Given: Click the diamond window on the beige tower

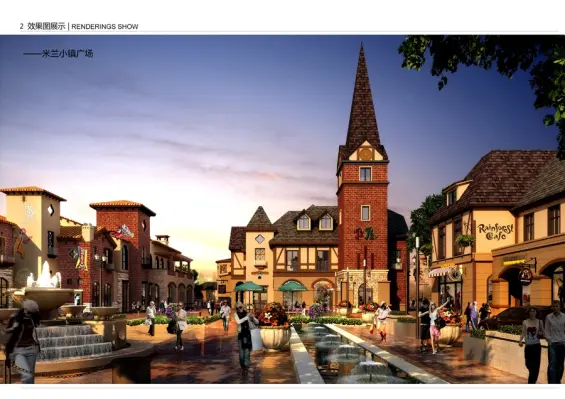Looking at the screenshot, I should point(51,210).
